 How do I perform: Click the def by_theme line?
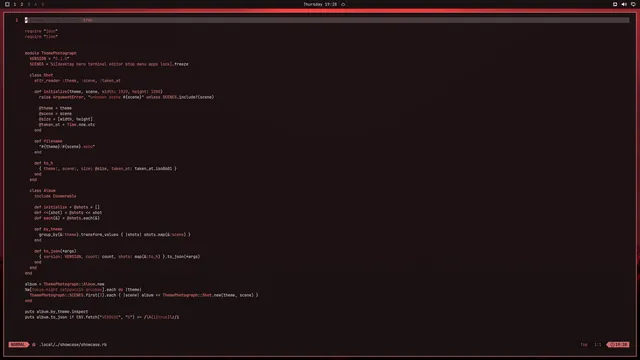[x=48, y=229]
